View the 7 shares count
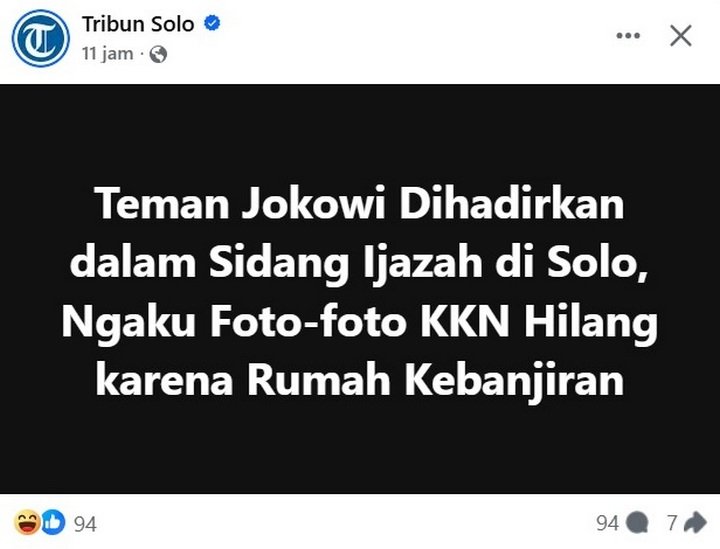Image resolution: width=720 pixels, height=549 pixels. click(x=672, y=523)
